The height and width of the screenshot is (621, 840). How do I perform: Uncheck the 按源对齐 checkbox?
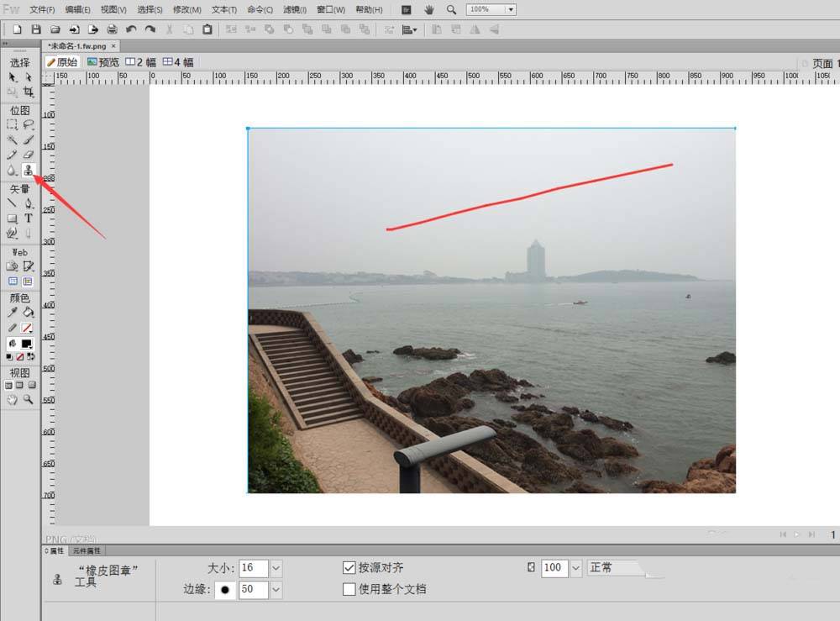(349, 568)
